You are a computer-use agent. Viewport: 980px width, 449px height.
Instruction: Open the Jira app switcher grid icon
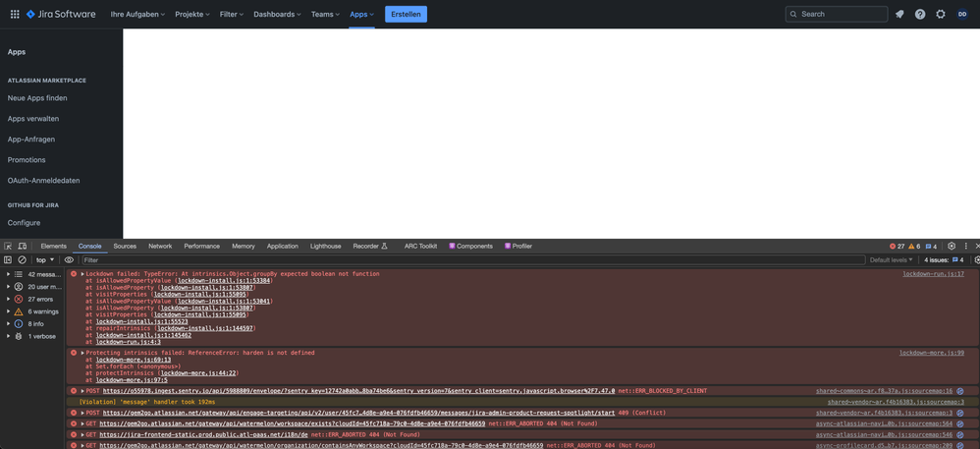[x=15, y=14]
